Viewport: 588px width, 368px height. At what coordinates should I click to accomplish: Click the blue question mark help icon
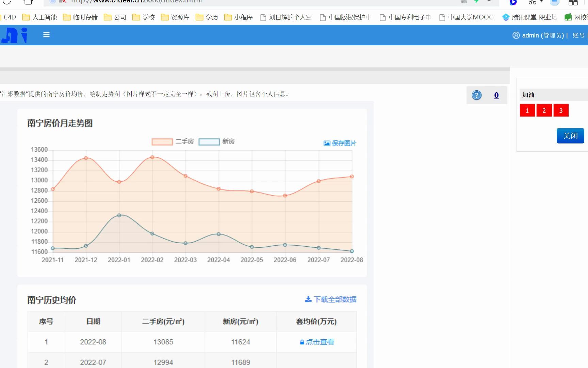tap(476, 95)
